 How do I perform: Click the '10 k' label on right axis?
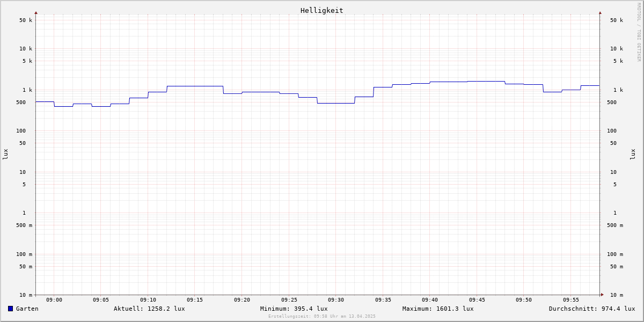point(617,49)
